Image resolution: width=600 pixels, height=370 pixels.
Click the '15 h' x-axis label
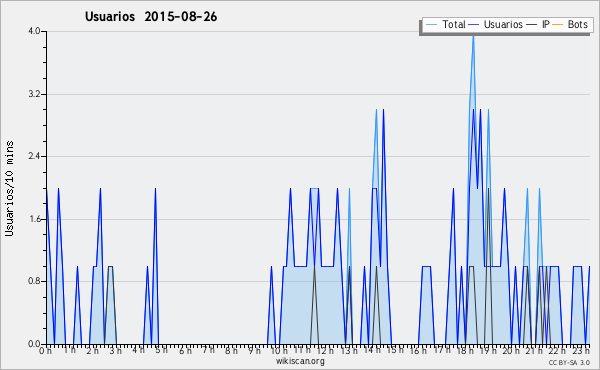395,350
